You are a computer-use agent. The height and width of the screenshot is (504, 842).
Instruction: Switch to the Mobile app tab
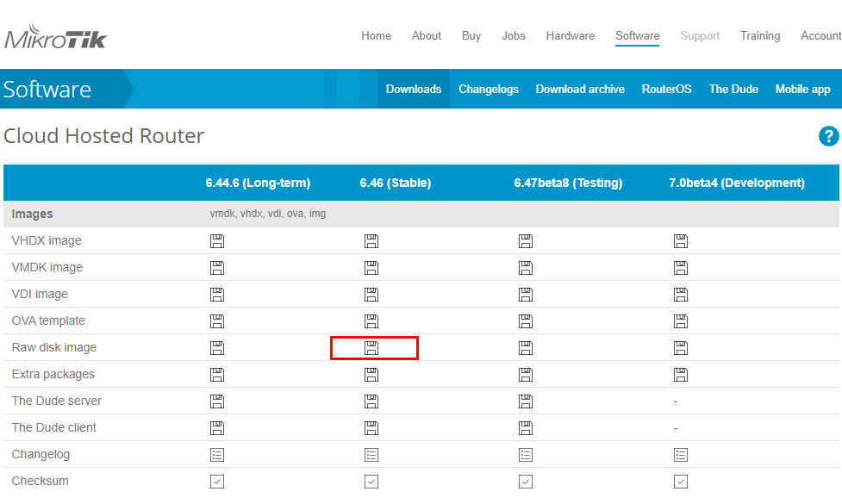click(x=803, y=89)
